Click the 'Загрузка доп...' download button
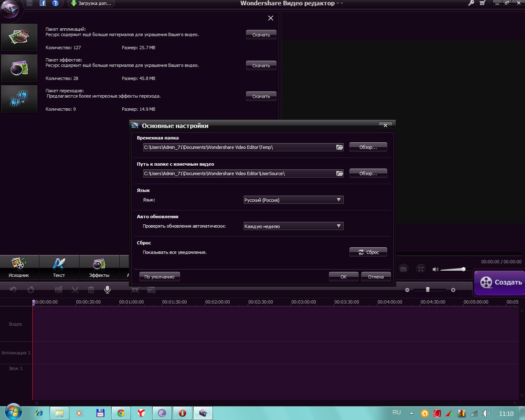This screenshot has width=525, height=420. point(91,3)
